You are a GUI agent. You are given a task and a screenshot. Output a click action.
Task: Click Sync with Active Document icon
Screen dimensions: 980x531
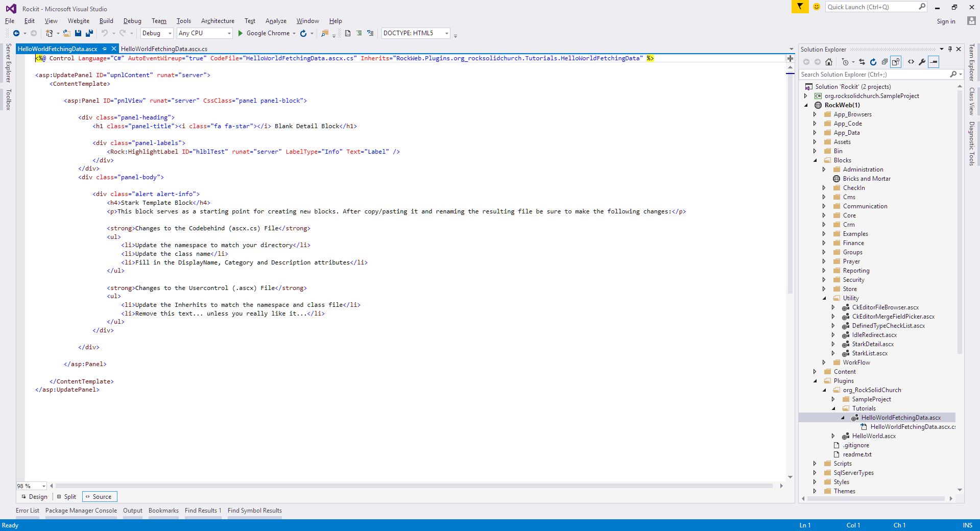pos(862,62)
